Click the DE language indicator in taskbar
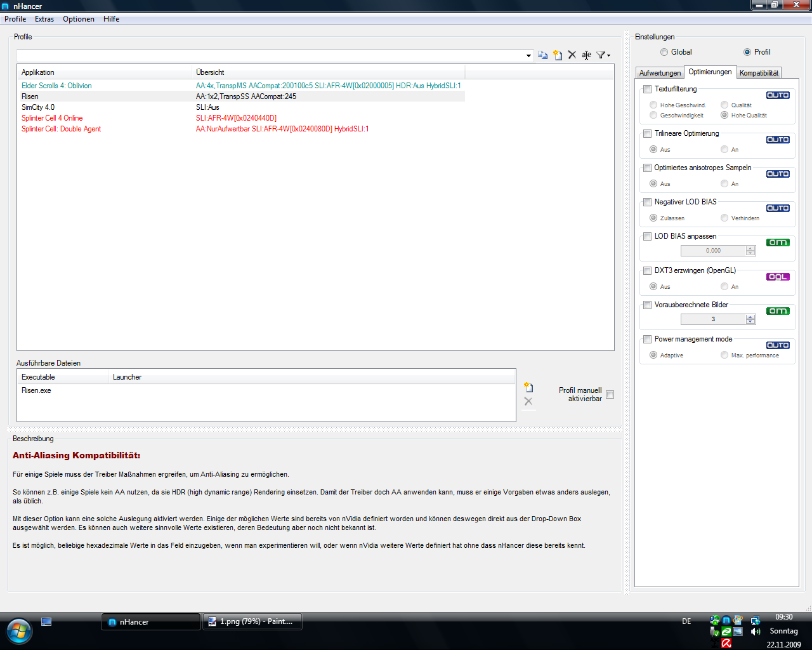 point(686,621)
